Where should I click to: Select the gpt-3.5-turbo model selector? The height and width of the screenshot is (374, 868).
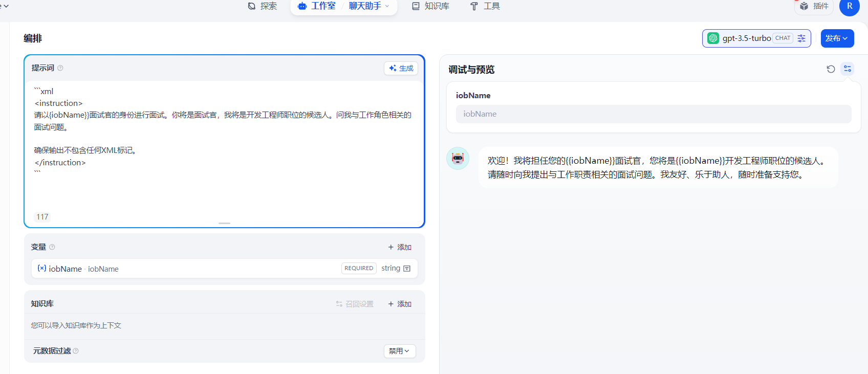[756, 38]
